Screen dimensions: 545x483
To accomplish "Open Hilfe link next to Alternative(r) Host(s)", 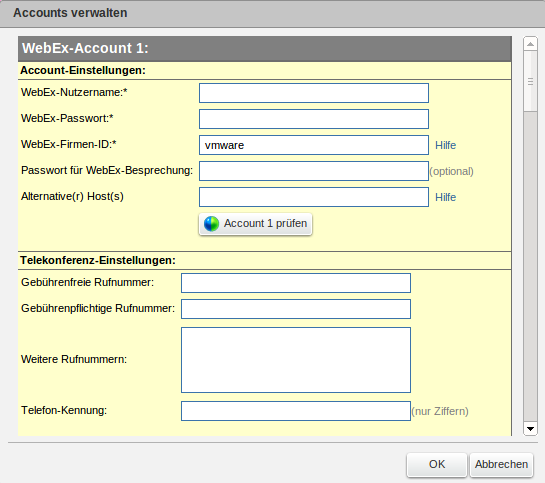I will tap(445, 197).
